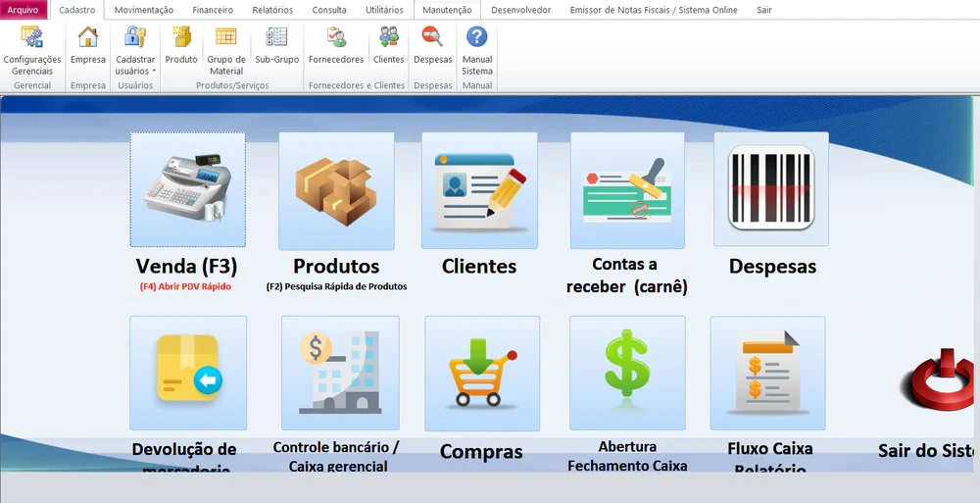980x503 pixels.
Task: Open Produtos boxes tile
Action: [x=336, y=191]
